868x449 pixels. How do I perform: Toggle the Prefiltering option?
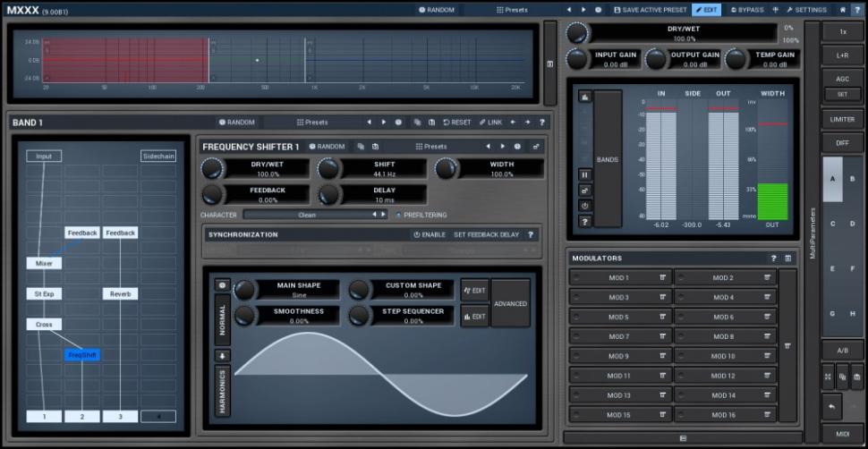421,215
